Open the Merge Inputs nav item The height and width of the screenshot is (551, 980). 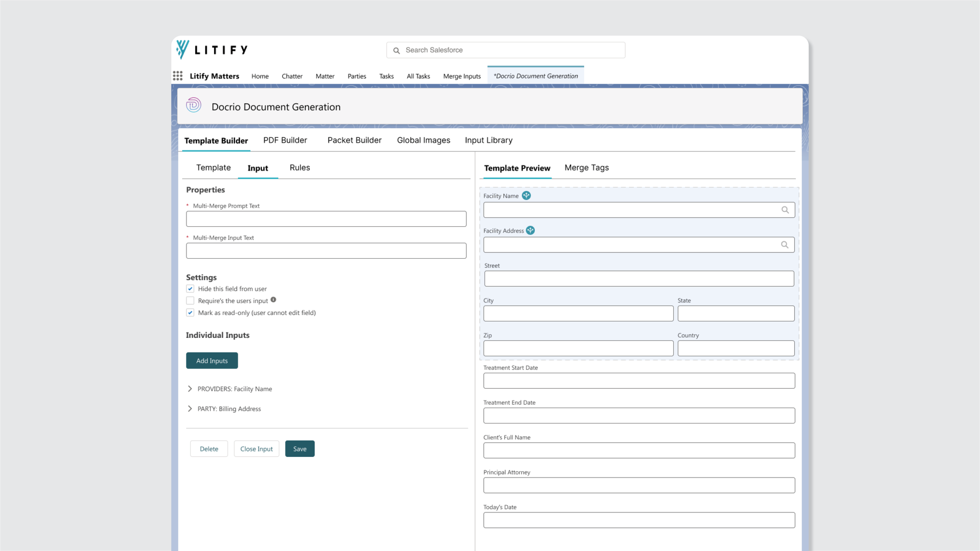tap(462, 76)
